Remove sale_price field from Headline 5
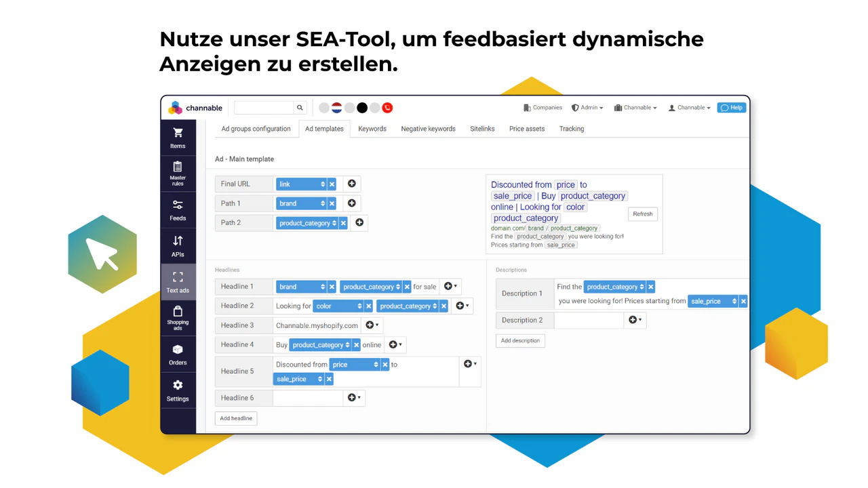Screen dimensions: 868x488 [329, 380]
